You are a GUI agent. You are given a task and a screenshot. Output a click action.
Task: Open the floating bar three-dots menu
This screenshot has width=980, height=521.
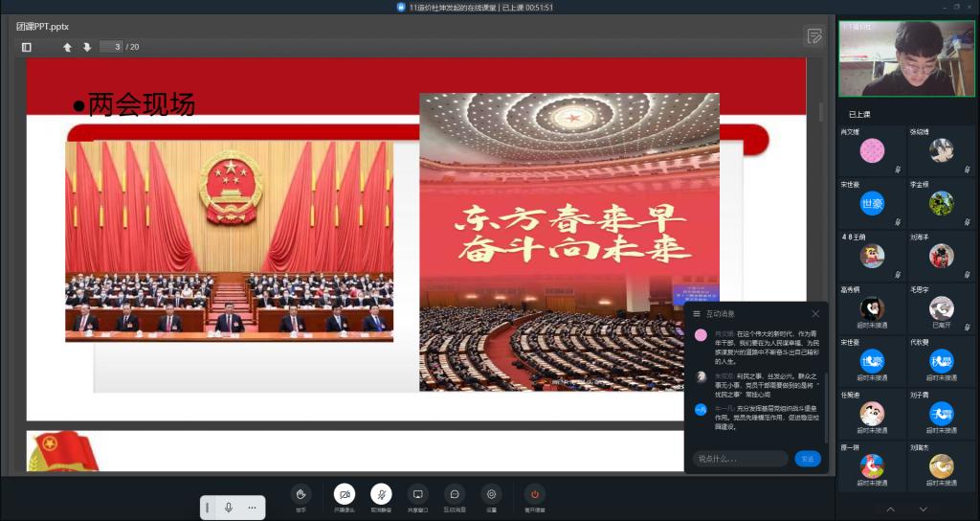click(x=252, y=507)
